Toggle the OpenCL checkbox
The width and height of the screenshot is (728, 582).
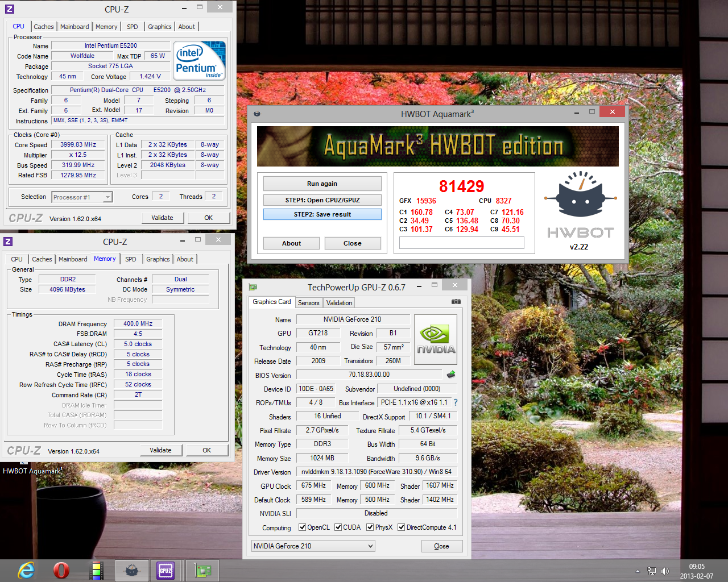(303, 527)
